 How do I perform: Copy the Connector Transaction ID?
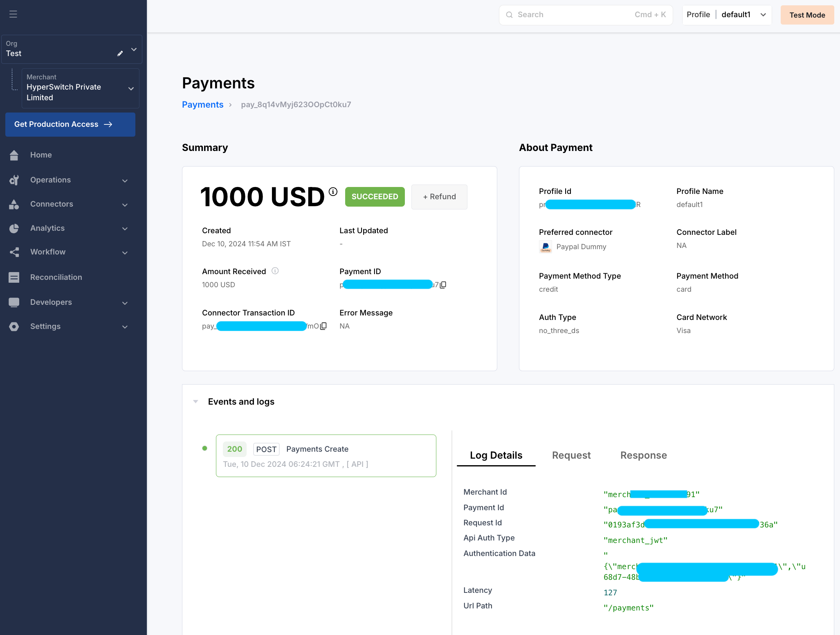coord(323,326)
